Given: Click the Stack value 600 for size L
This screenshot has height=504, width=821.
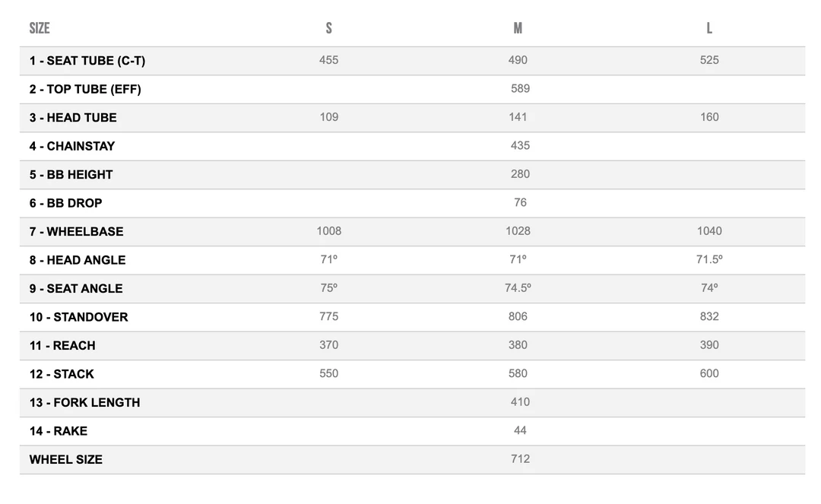Looking at the screenshot, I should click(x=709, y=374).
